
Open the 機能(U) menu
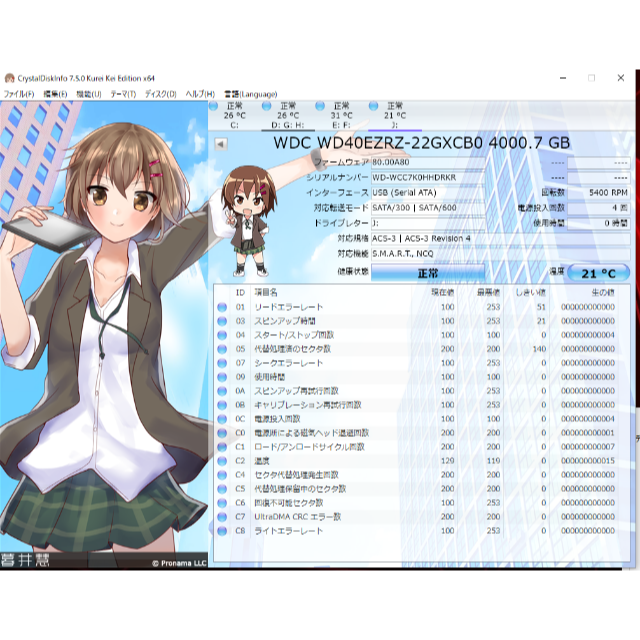click(x=89, y=94)
